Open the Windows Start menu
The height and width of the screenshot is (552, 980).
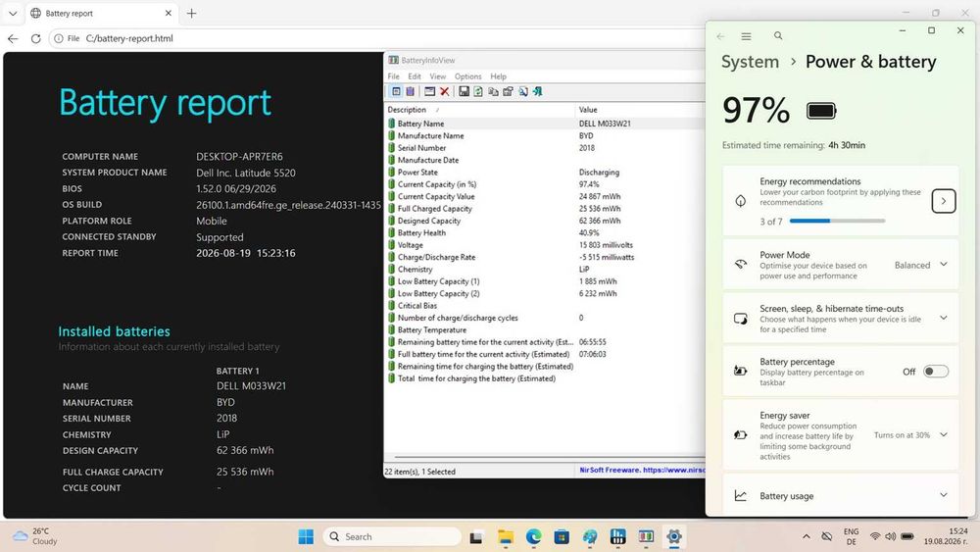(306, 536)
